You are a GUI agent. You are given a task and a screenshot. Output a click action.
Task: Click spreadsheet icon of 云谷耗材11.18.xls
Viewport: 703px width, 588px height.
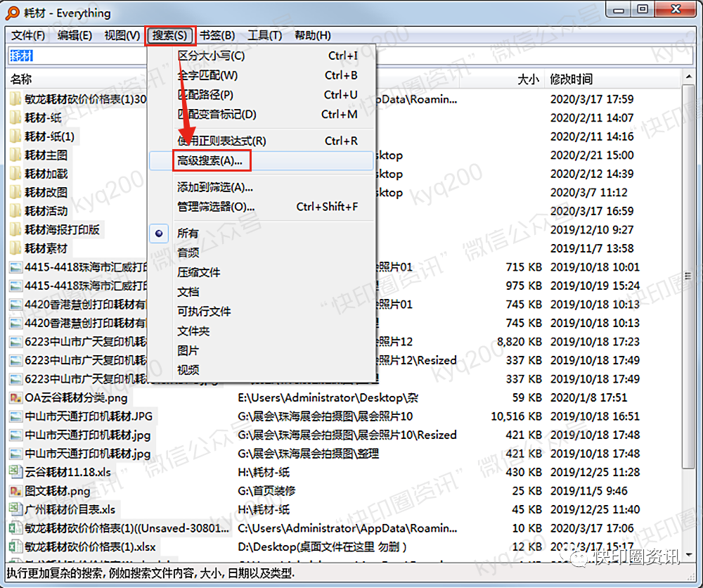coord(15,472)
